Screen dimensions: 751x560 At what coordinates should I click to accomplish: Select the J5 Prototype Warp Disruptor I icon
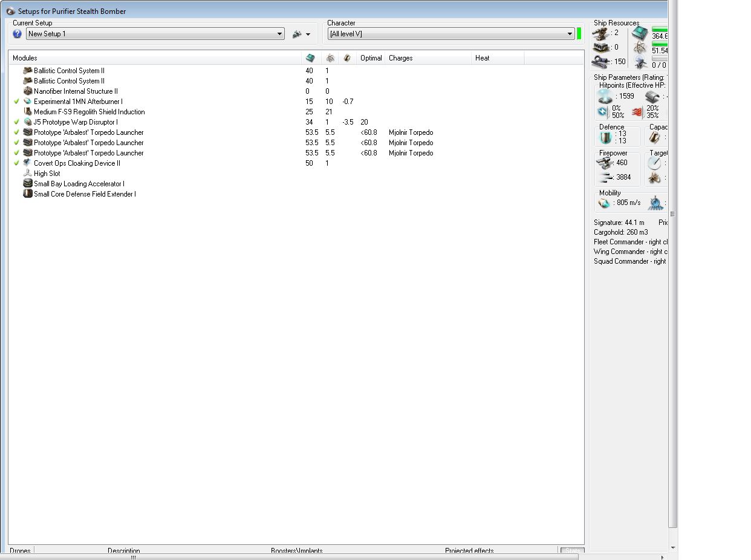coord(27,122)
